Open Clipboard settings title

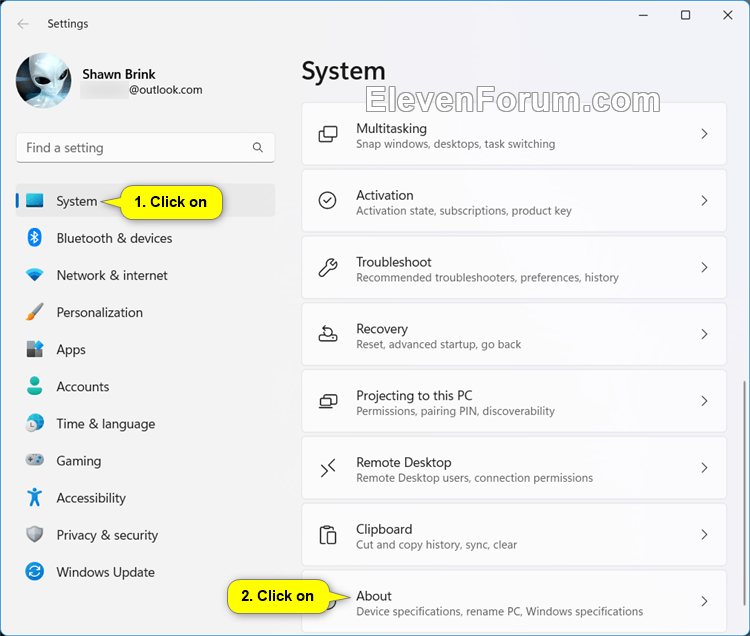(384, 529)
